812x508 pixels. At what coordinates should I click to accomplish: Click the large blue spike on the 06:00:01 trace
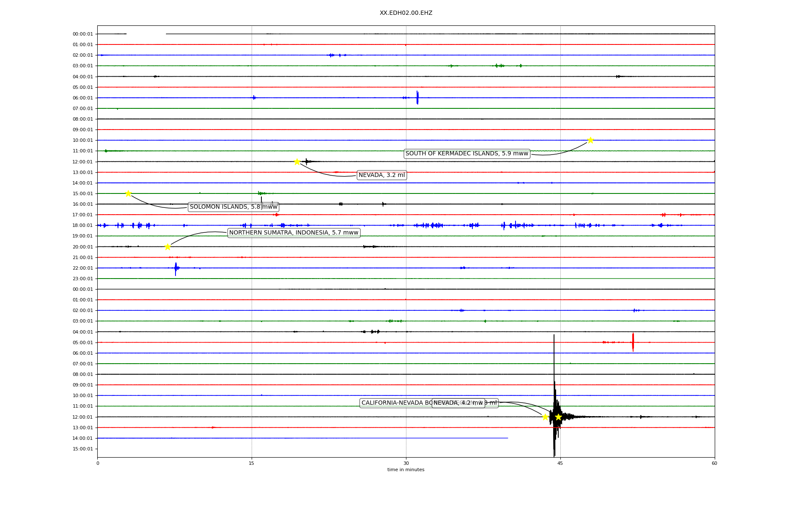417,97
